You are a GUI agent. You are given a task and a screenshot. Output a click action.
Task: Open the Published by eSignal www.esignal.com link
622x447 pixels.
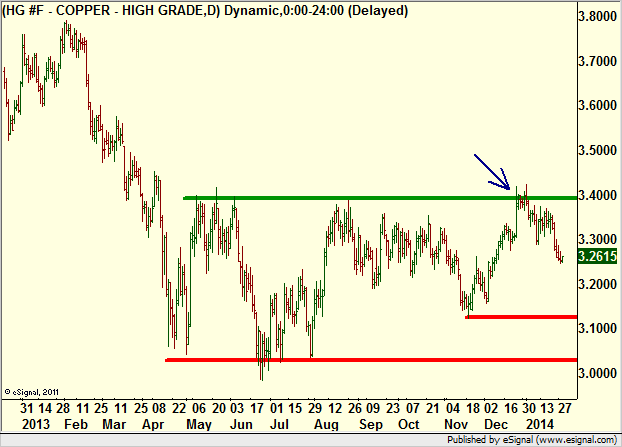click(532, 440)
